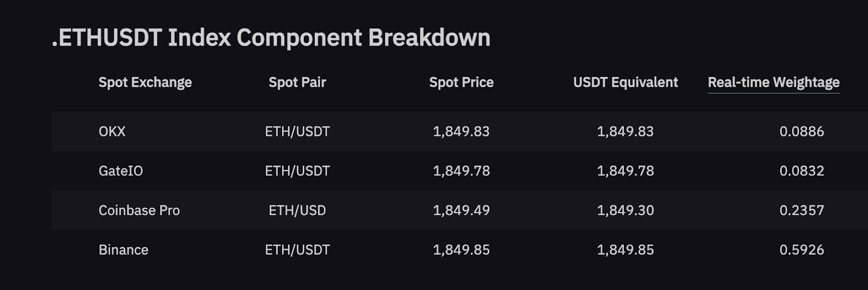Click the .ETHUSDT Index Component Breakdown heading

pyautogui.click(x=271, y=38)
